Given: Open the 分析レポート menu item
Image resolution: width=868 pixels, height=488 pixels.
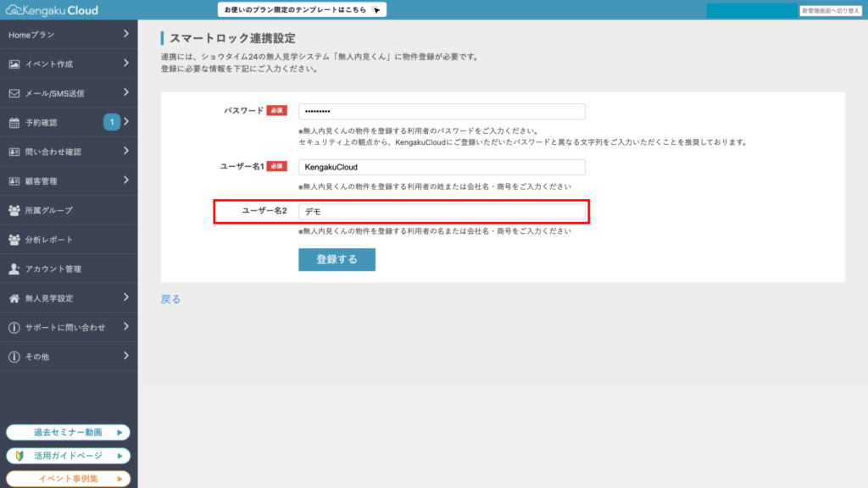Looking at the screenshot, I should point(49,240).
